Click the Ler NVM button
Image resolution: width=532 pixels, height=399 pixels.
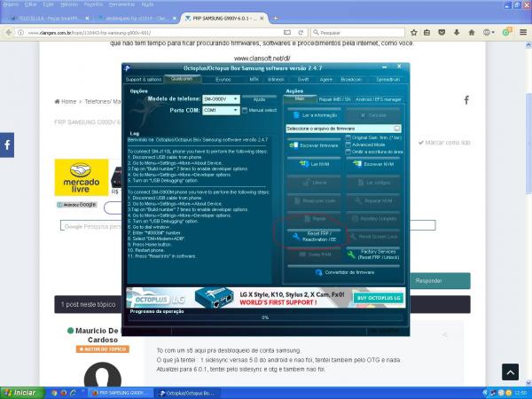[314, 164]
